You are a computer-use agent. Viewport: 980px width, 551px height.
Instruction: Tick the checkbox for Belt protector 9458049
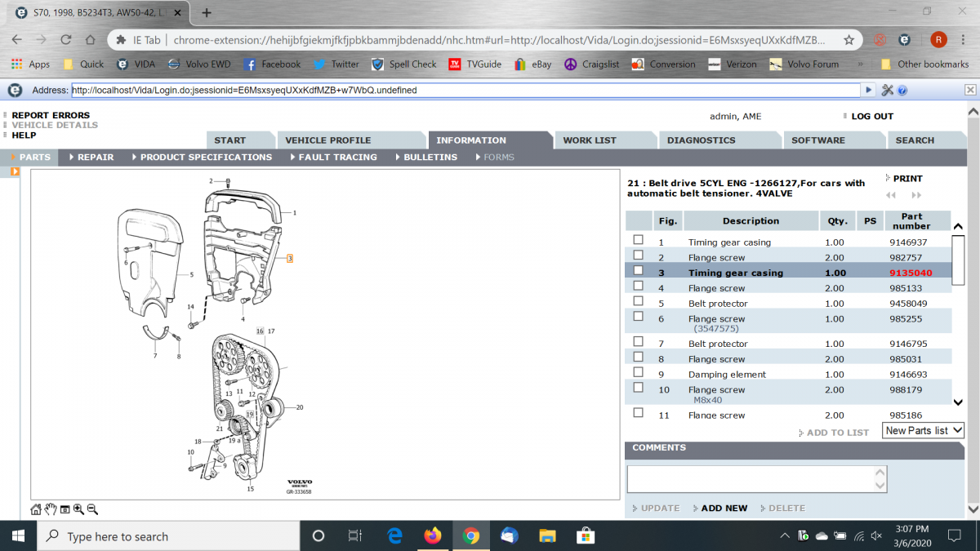click(x=639, y=301)
